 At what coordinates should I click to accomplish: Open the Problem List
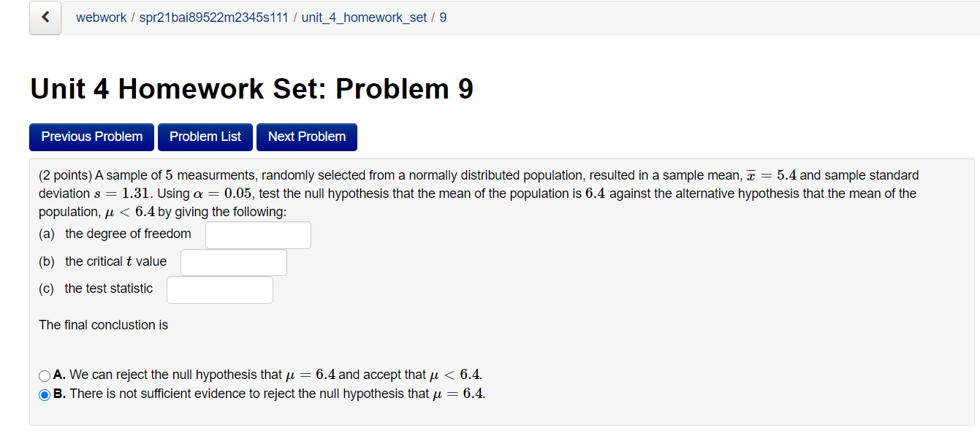point(205,137)
